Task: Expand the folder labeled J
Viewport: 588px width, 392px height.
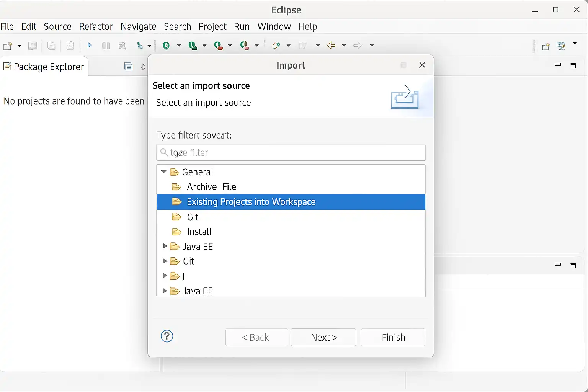Action: pos(165,276)
